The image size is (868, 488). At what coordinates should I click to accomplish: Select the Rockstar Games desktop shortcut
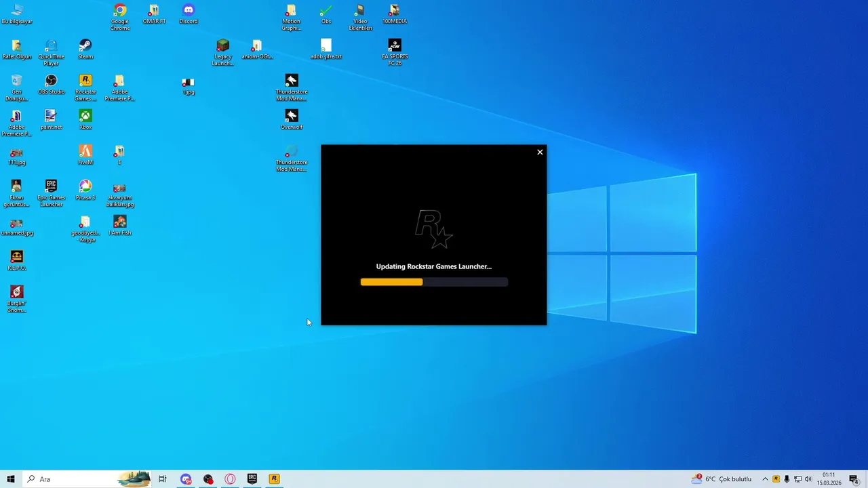point(85,87)
